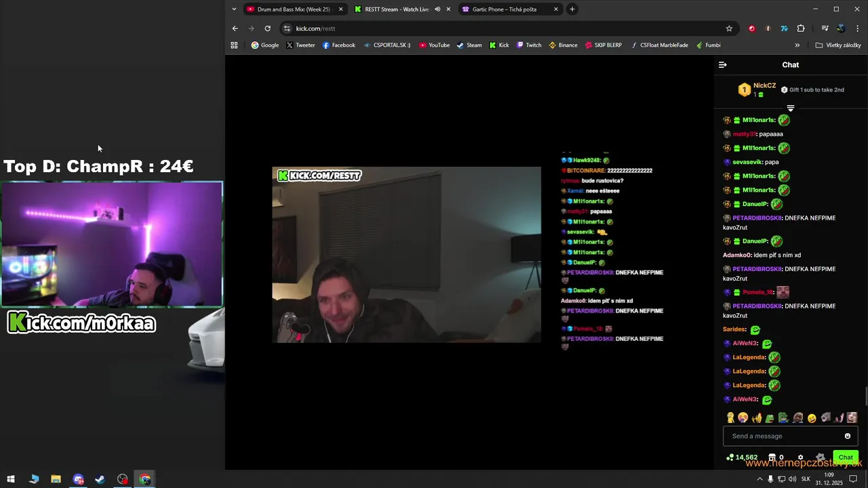Expand the gift leaderboard below NickCZ
This screenshot has height=488, width=868.
(x=791, y=108)
